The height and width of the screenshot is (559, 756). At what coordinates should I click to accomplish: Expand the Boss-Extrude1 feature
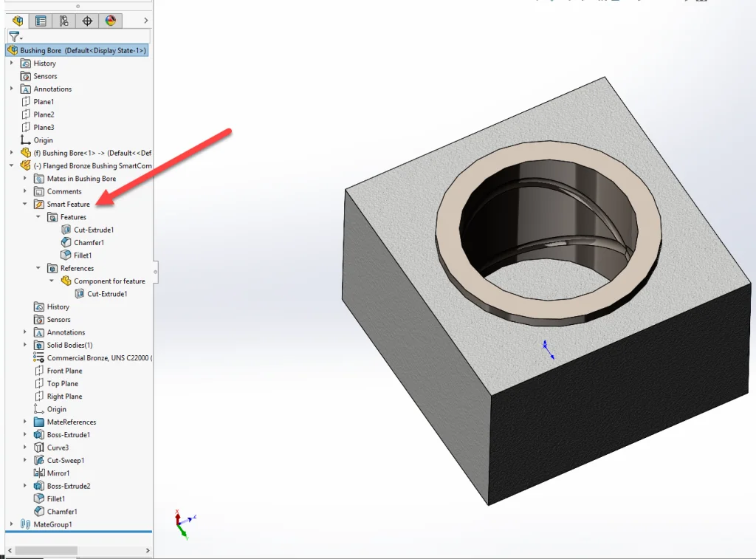click(x=25, y=435)
